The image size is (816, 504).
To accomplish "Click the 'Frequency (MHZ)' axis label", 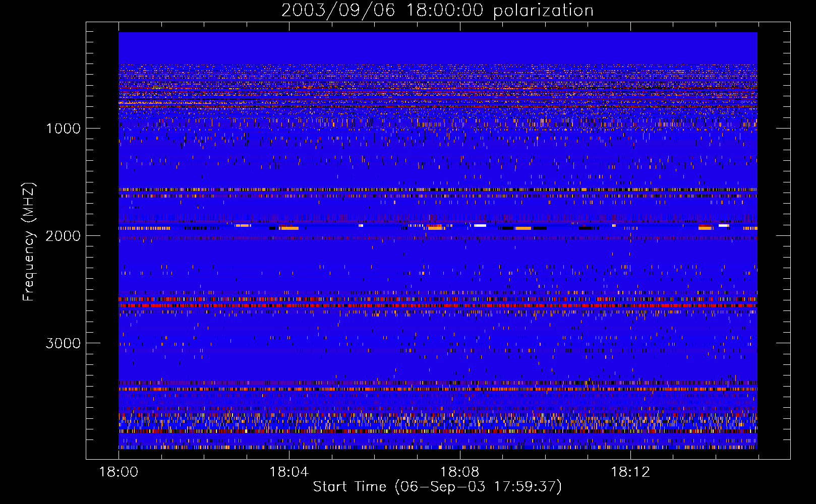I will (29, 242).
